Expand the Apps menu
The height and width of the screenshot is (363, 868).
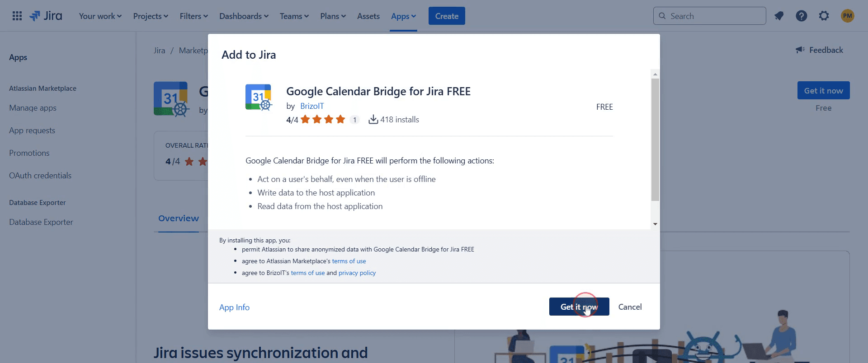(403, 16)
